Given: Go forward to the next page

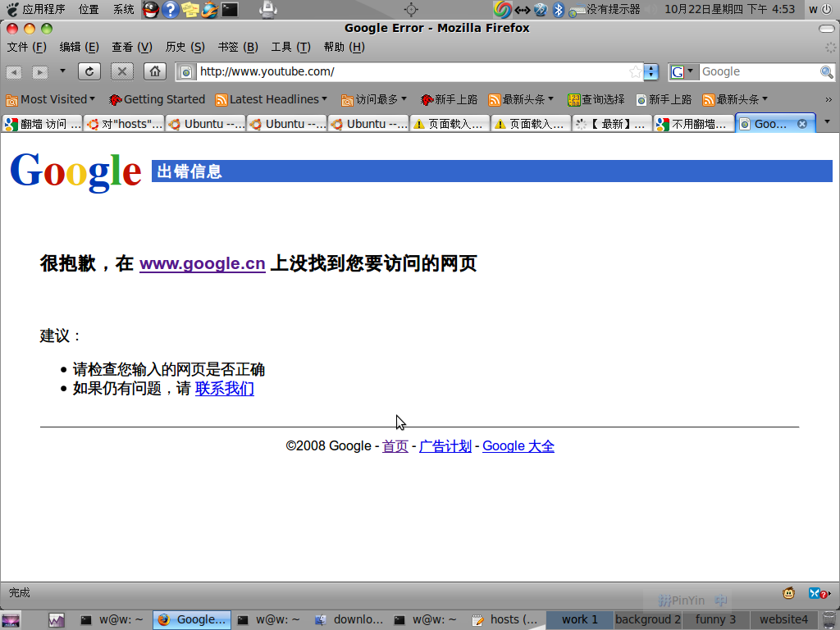Looking at the screenshot, I should [39, 72].
